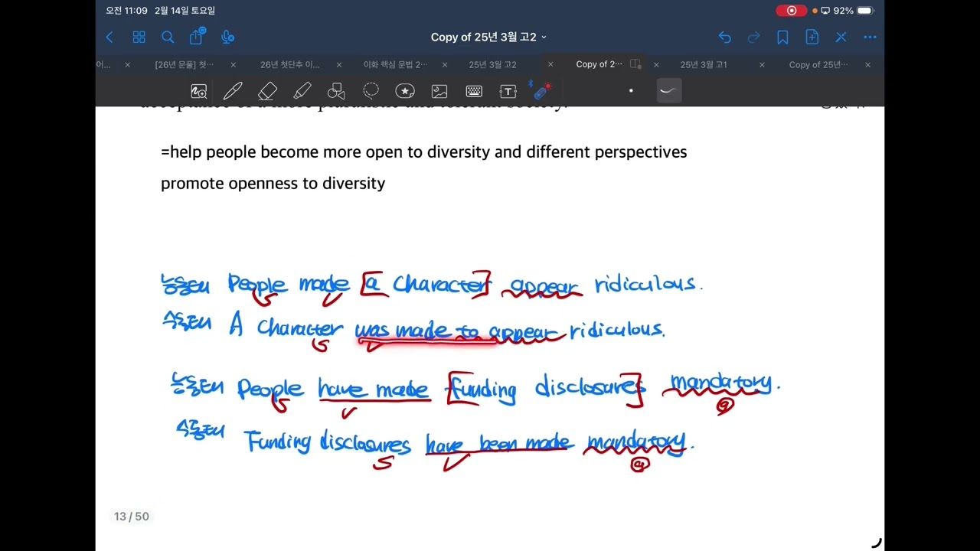Go back with the left chevron

[x=109, y=37]
